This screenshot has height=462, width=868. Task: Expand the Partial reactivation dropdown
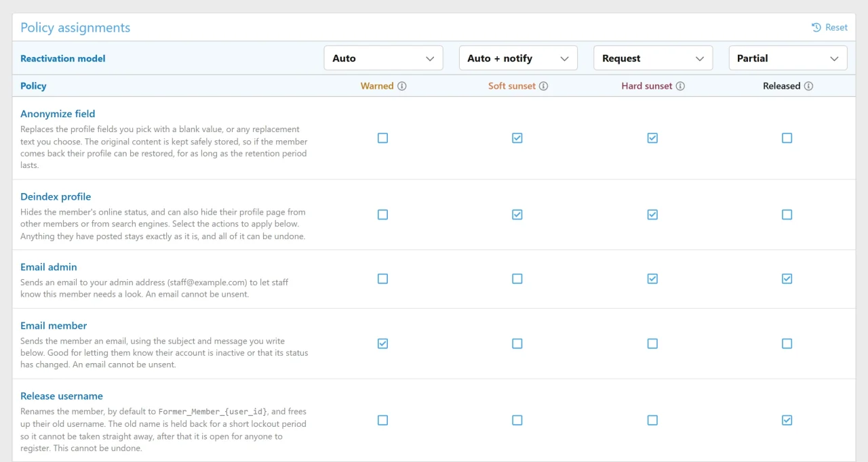coord(788,58)
